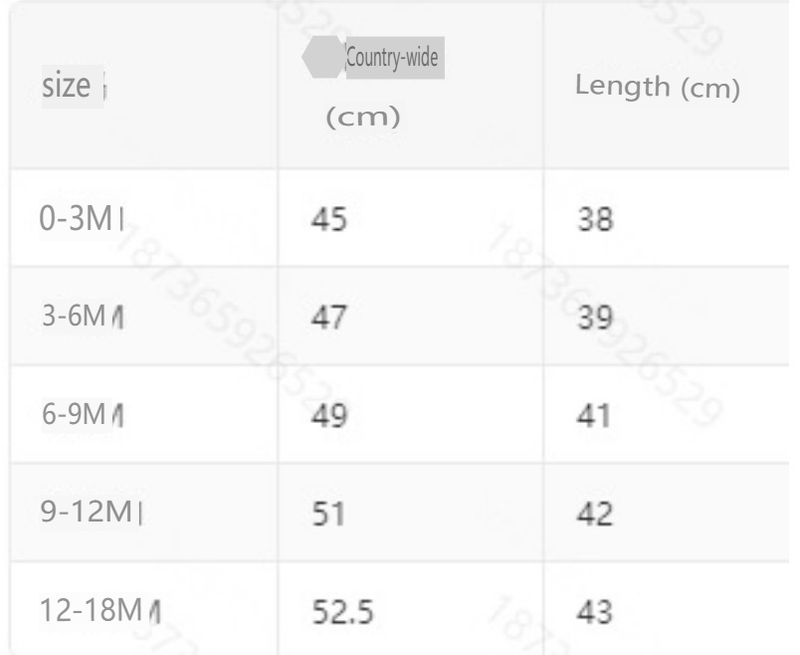Click the width value 52.5 cell
800x655 pixels.
[x=343, y=610]
